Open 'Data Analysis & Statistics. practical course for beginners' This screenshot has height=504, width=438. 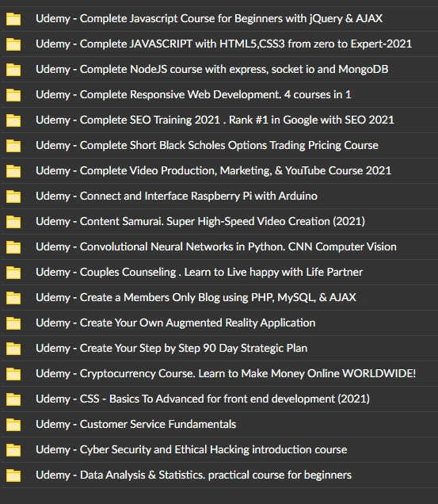(x=215, y=475)
